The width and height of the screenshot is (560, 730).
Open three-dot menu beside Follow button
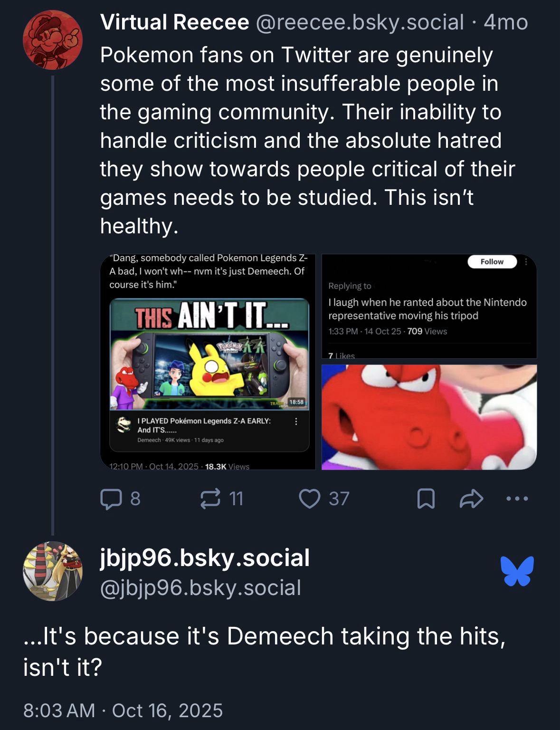pos(526,262)
